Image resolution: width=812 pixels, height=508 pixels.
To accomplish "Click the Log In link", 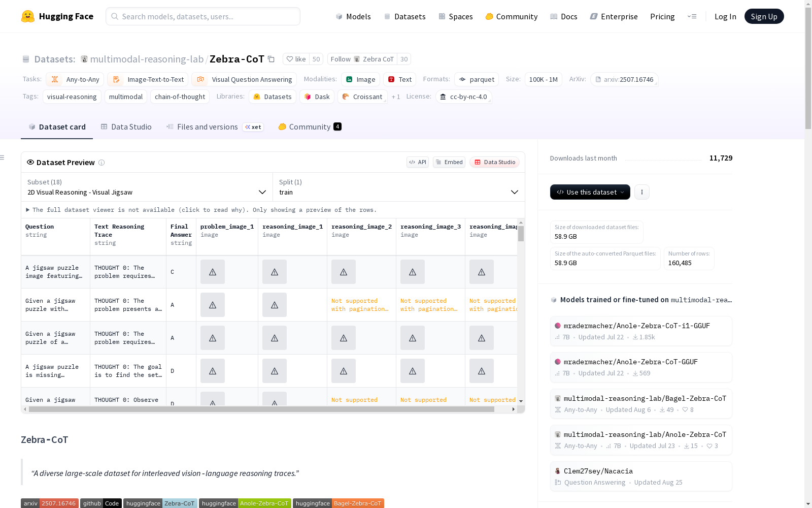I will click(x=725, y=16).
